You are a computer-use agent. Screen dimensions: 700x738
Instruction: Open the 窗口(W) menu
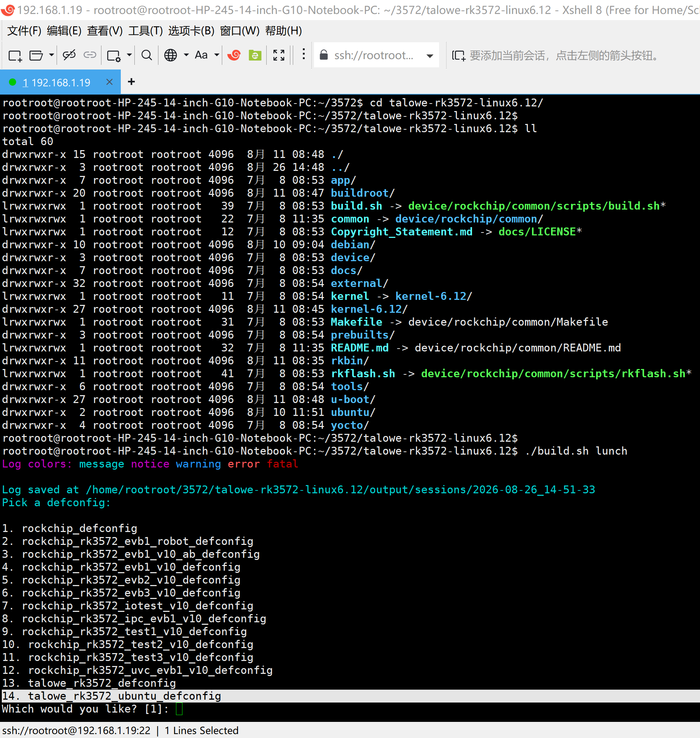[240, 30]
